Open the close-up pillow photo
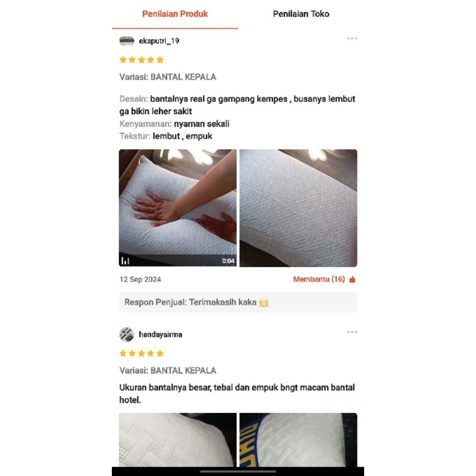Image resolution: width=476 pixels, height=476 pixels. pos(298,208)
